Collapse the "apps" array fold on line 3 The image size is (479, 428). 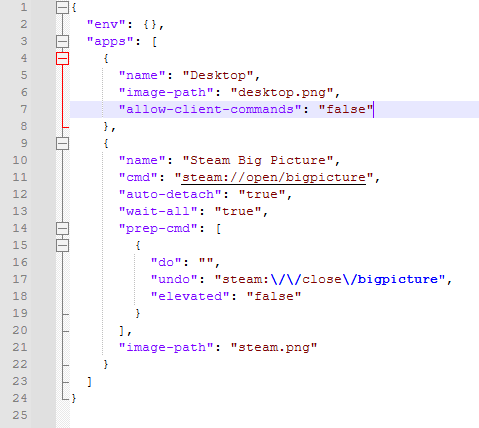[x=62, y=41]
